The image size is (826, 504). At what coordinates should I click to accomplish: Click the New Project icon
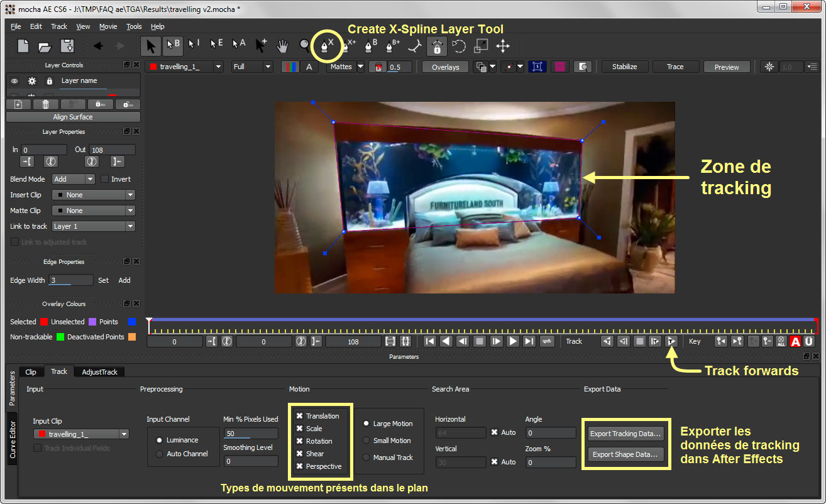tap(23, 46)
